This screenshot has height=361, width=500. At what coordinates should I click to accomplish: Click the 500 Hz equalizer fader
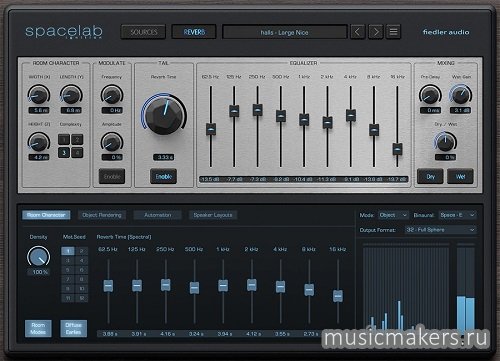coord(281,116)
